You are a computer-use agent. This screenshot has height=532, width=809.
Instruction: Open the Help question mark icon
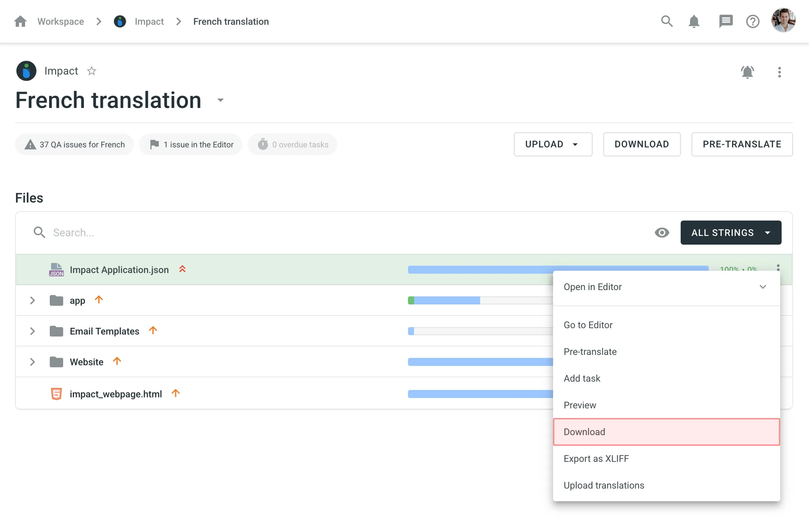click(752, 21)
